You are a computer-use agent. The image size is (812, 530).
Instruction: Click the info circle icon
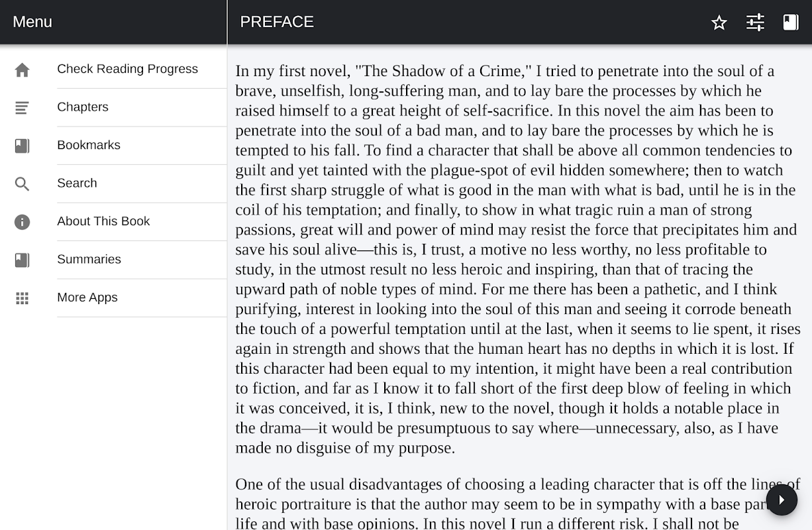[x=23, y=222]
